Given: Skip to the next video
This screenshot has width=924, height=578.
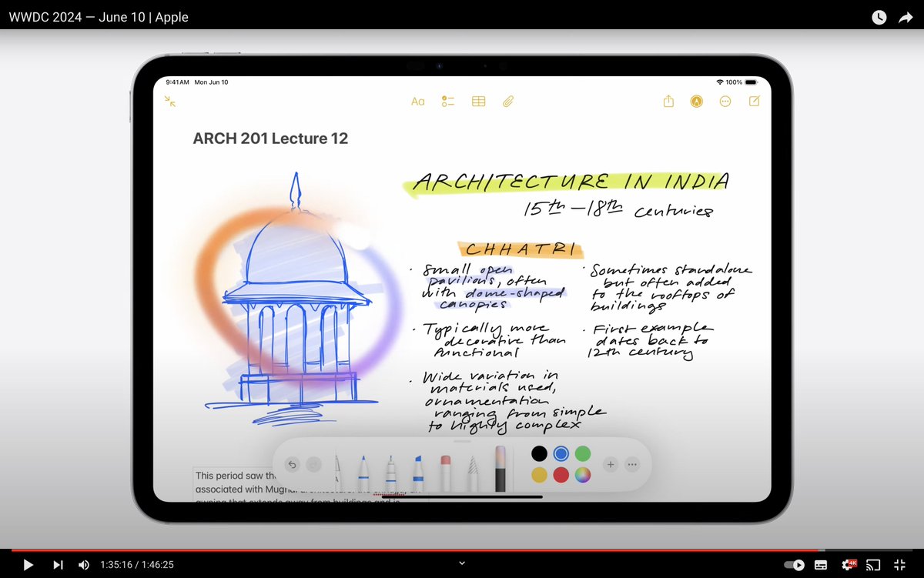Looking at the screenshot, I should click(58, 565).
